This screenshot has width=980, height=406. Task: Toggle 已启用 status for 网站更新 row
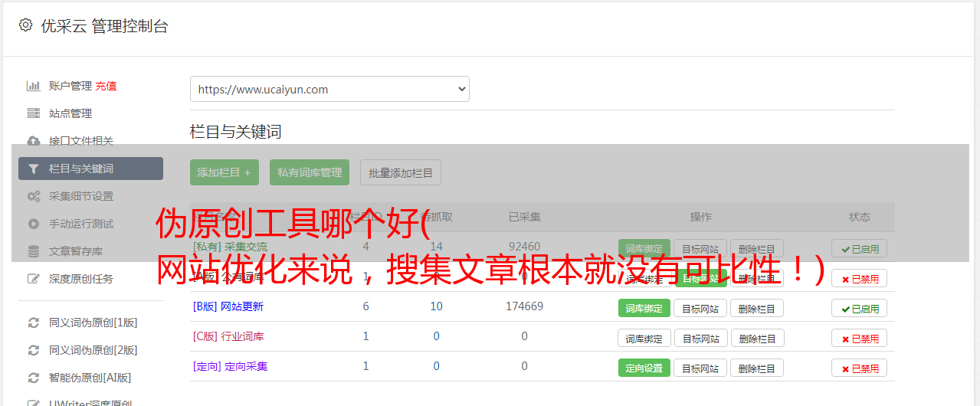pyautogui.click(x=859, y=308)
